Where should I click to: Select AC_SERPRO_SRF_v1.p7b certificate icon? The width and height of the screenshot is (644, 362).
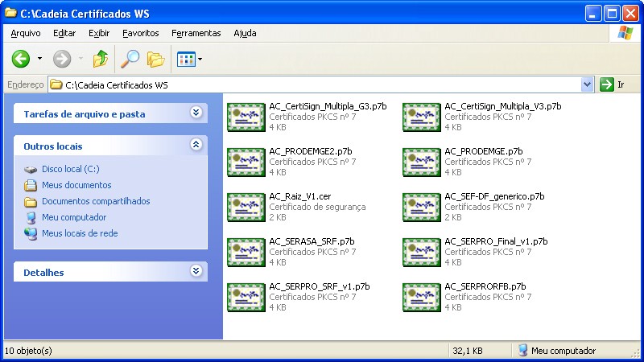click(246, 298)
